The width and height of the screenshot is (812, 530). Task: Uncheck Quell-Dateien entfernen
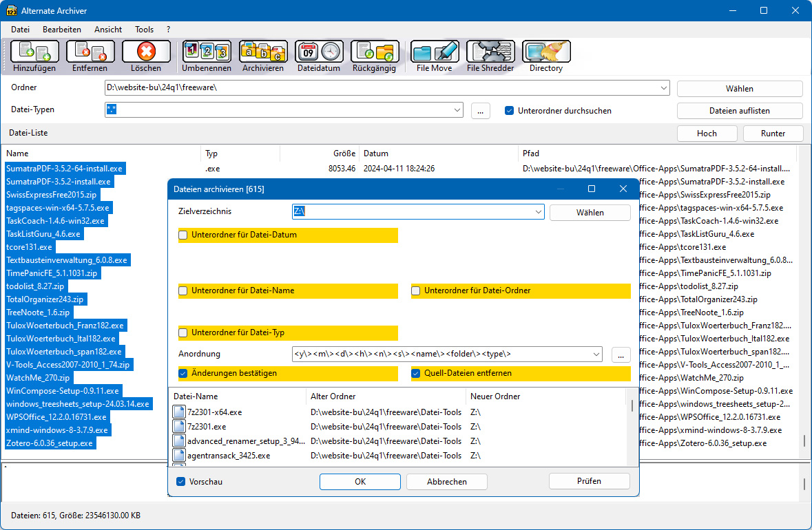coord(415,373)
